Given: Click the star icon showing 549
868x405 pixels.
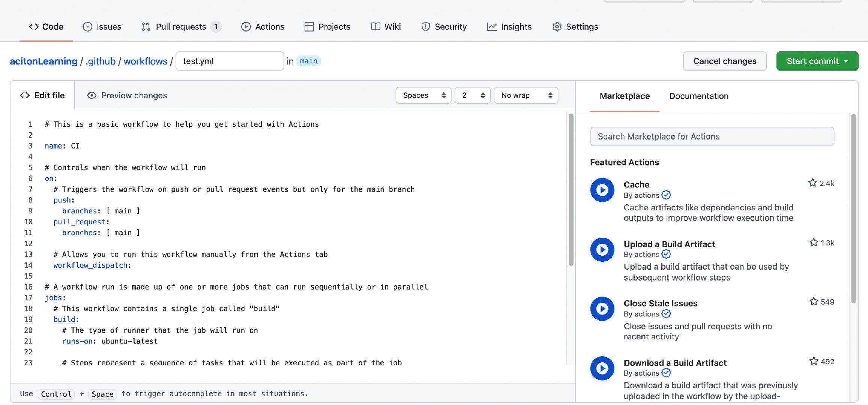Looking at the screenshot, I should (814, 301).
